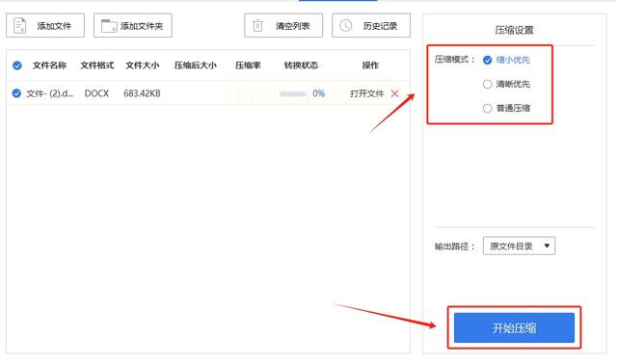
Task: Select the 普通压缩 radio option
Action: [487, 108]
